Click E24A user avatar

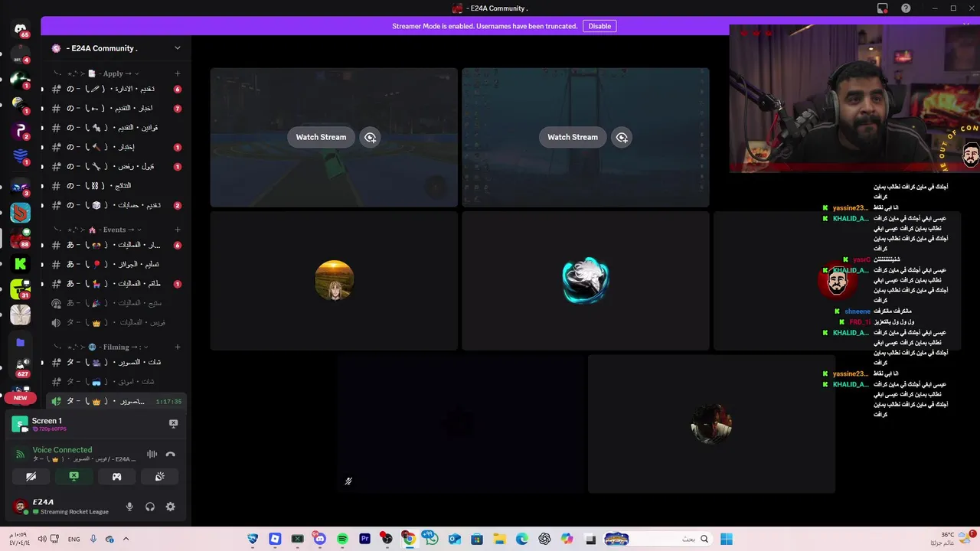coord(21,507)
